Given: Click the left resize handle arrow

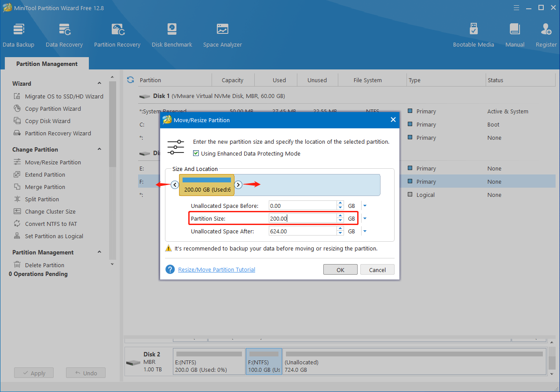Looking at the screenshot, I should coord(175,185).
